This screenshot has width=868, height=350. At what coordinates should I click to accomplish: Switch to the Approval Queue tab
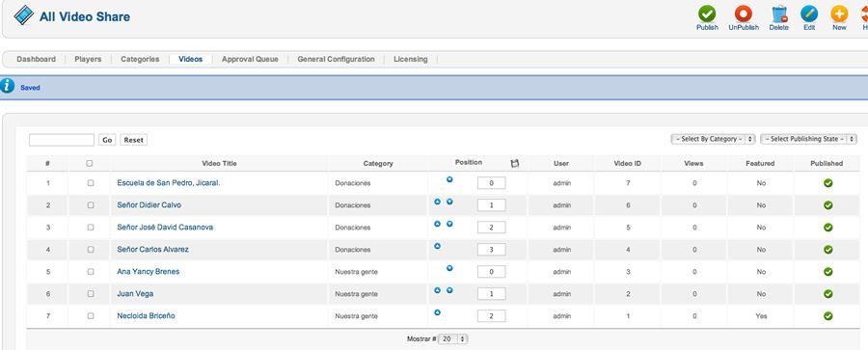(x=250, y=59)
